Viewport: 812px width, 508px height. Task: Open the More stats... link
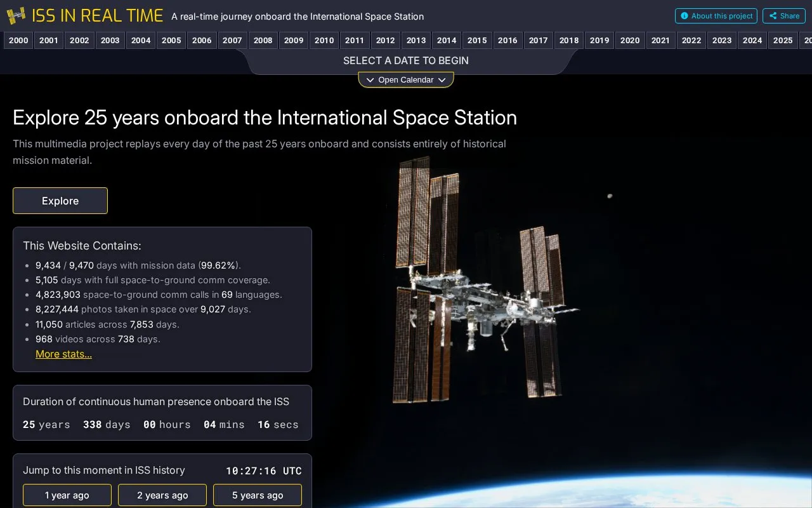click(63, 354)
